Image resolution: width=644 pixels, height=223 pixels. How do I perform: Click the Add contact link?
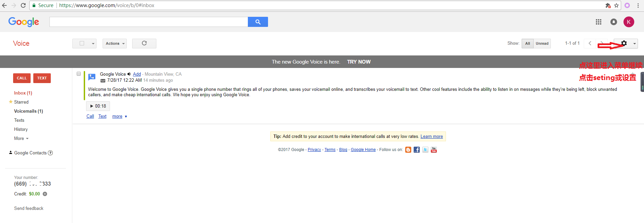[137, 74]
